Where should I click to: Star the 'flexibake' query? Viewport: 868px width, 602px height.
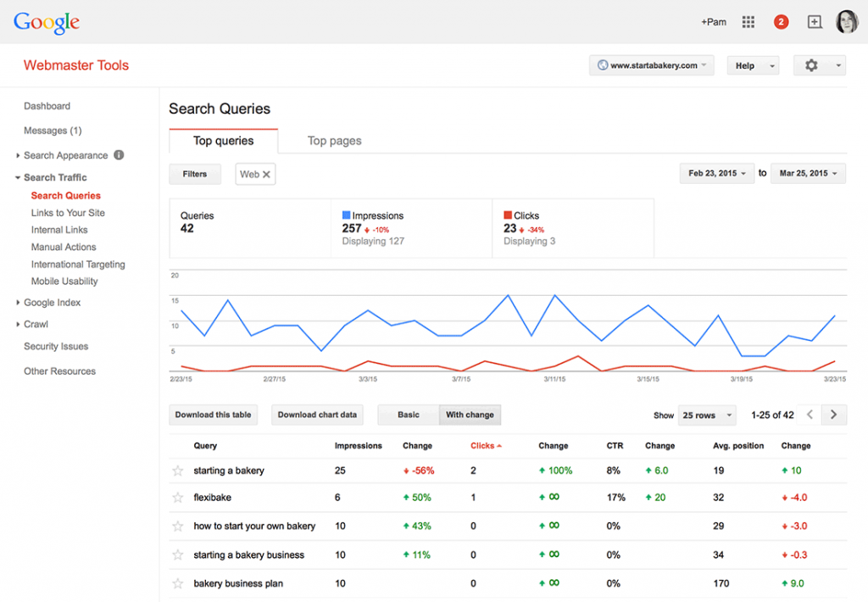[178, 498]
